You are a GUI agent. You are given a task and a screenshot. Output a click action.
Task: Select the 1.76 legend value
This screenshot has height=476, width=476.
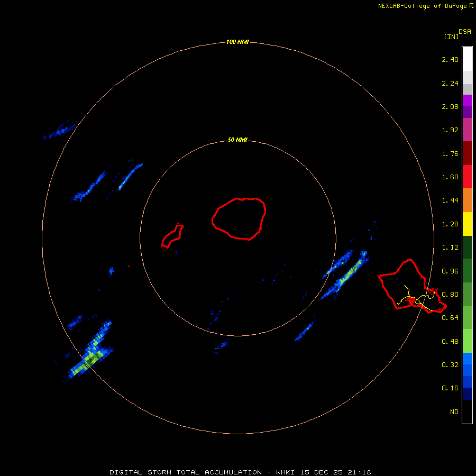[450, 153]
